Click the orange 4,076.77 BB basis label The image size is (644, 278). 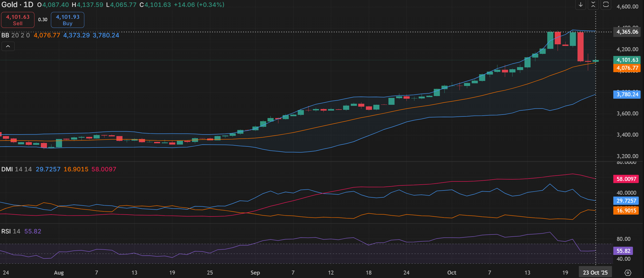point(627,68)
